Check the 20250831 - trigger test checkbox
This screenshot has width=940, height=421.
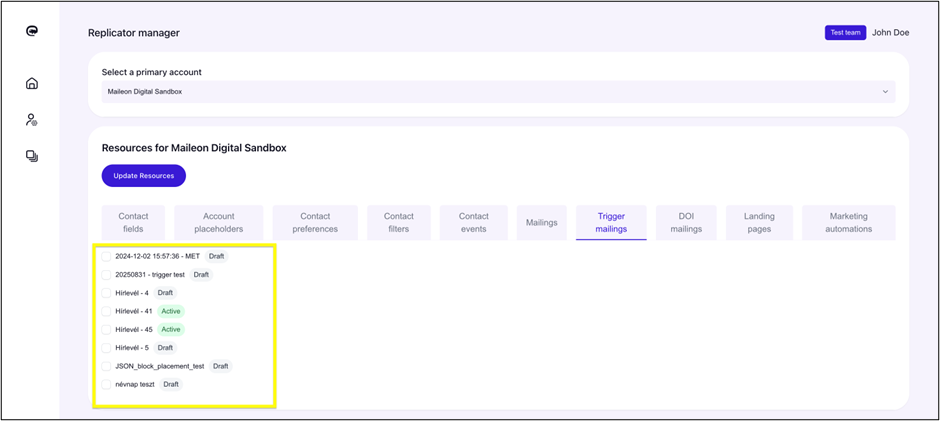(x=106, y=275)
